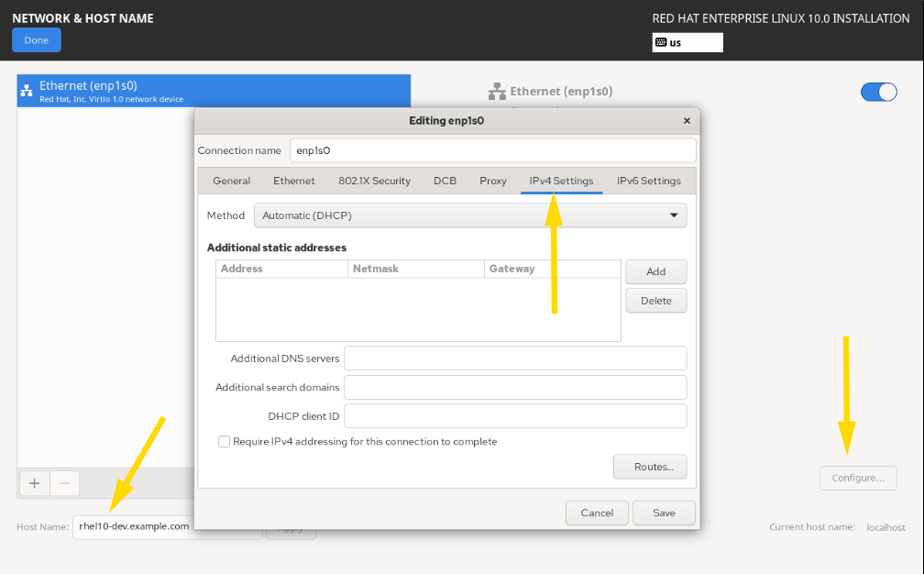This screenshot has width=924, height=574.
Task: Focus the Additional search domains field
Action: point(515,387)
